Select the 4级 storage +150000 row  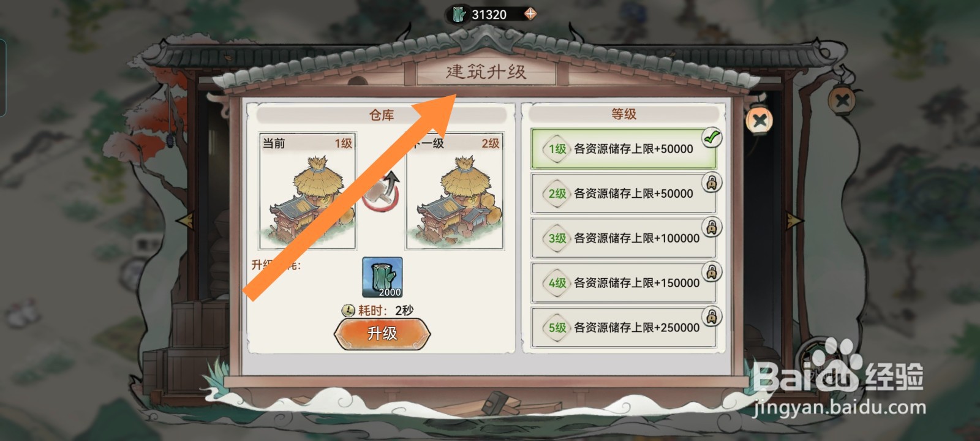pyautogui.click(x=624, y=283)
